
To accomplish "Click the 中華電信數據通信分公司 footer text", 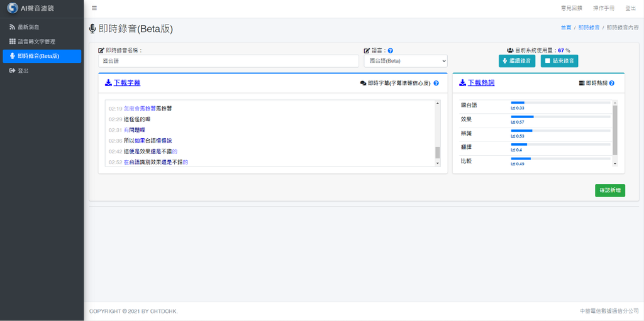I will point(609,312).
